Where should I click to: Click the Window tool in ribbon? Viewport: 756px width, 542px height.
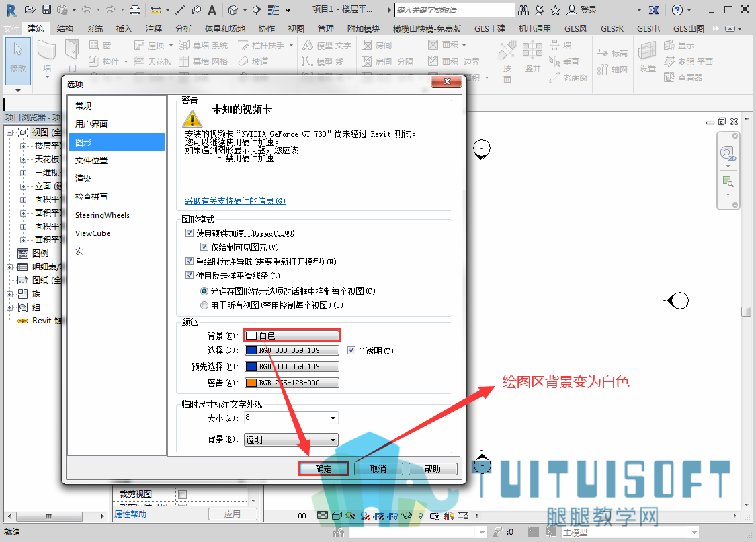click(x=100, y=45)
